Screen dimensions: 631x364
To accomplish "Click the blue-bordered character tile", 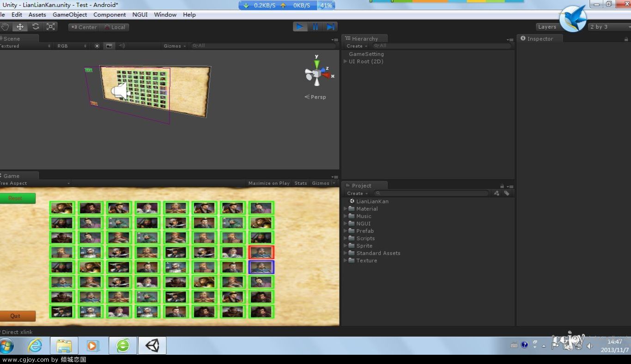I will tap(261, 267).
